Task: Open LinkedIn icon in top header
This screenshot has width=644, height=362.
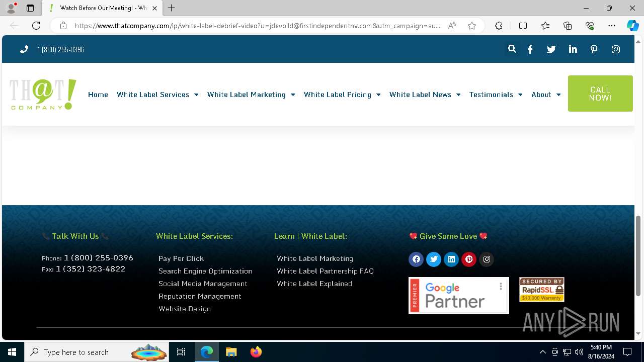Action: 573,49
